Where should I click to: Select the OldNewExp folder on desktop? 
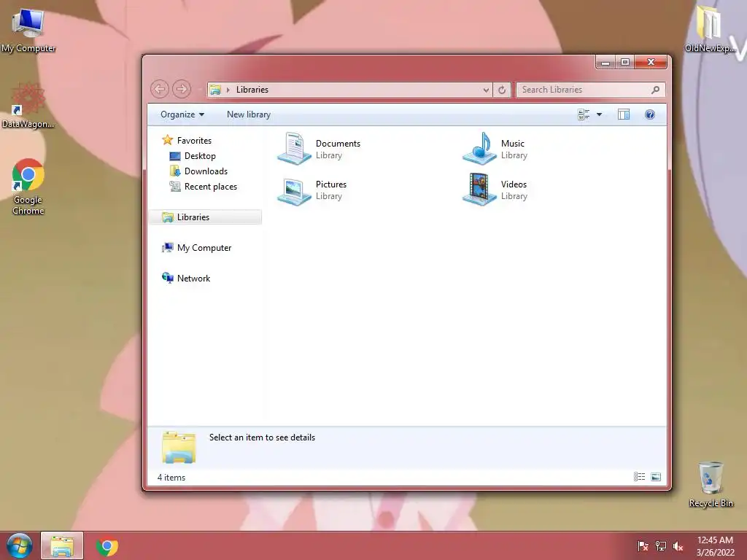coord(710,28)
